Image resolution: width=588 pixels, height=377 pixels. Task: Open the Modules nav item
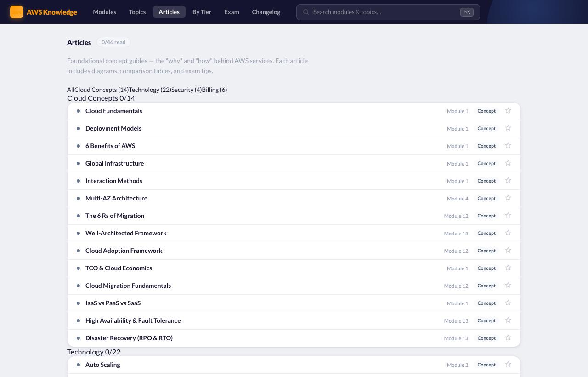pos(104,12)
